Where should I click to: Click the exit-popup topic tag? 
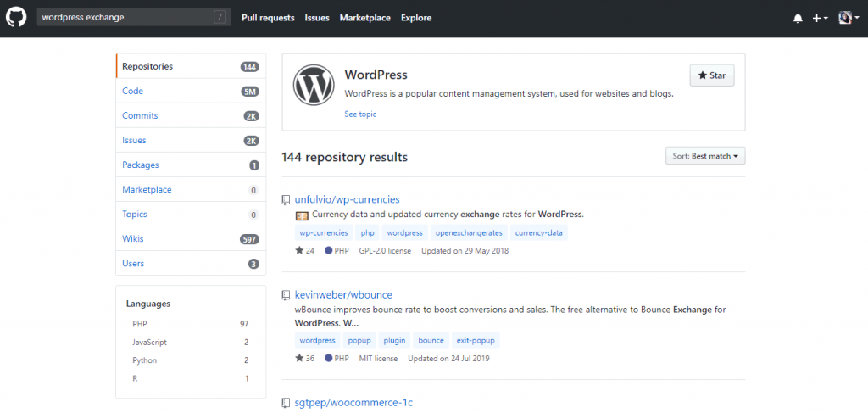click(x=476, y=340)
